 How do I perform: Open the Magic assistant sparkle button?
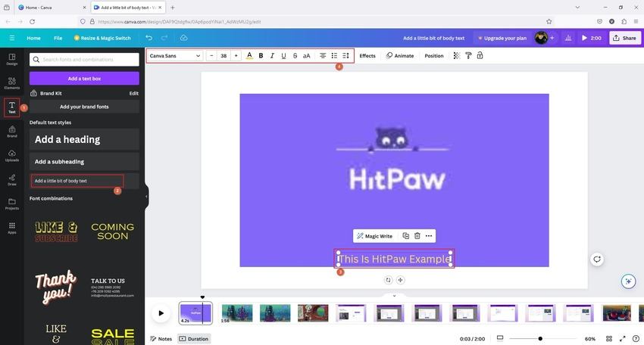tap(628, 281)
